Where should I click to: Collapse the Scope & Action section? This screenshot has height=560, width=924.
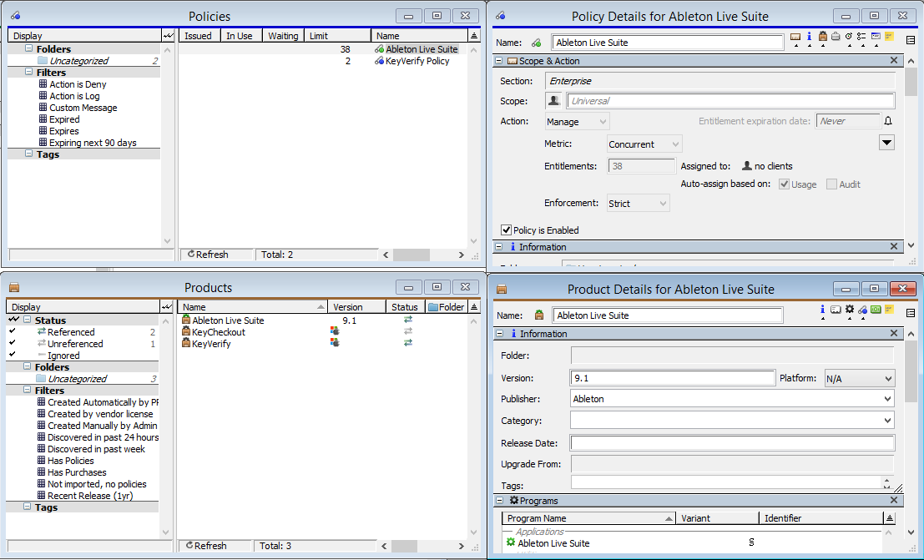click(499, 61)
